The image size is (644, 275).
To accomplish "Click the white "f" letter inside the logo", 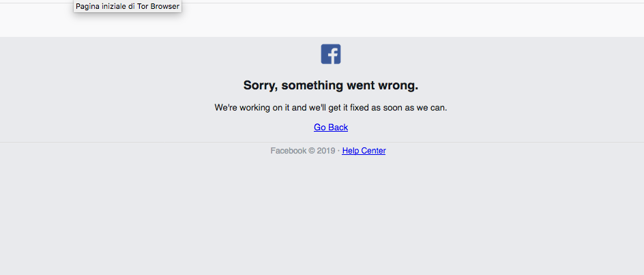I will (x=333, y=55).
